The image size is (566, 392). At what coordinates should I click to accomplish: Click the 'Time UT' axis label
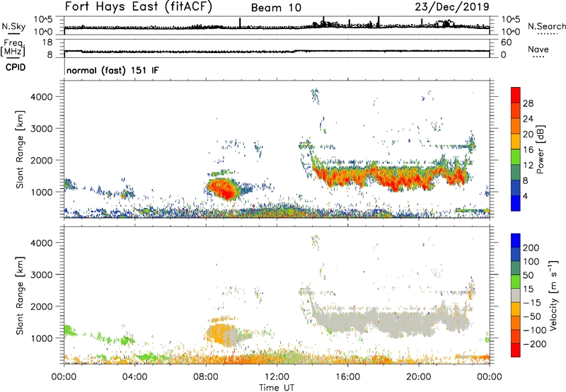277,387
